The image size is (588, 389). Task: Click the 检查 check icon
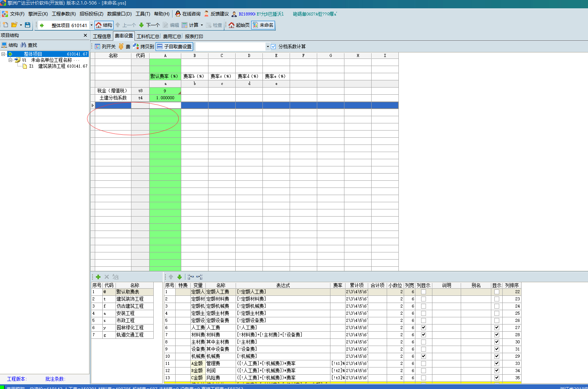tap(208, 25)
